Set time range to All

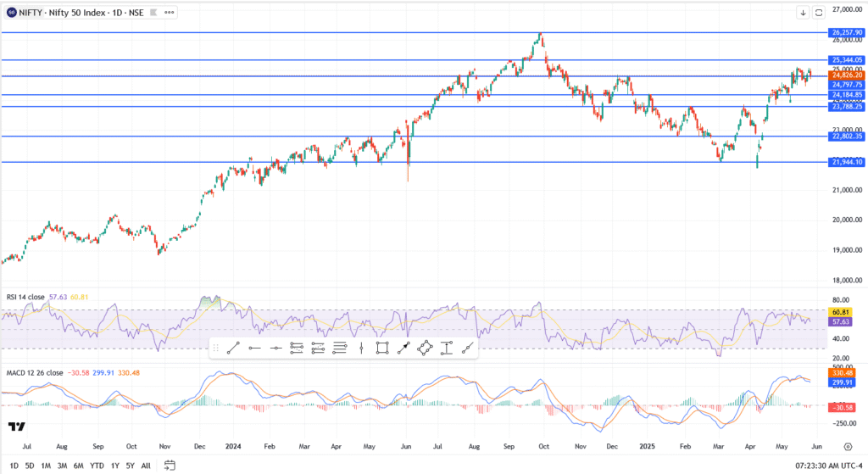(146, 466)
